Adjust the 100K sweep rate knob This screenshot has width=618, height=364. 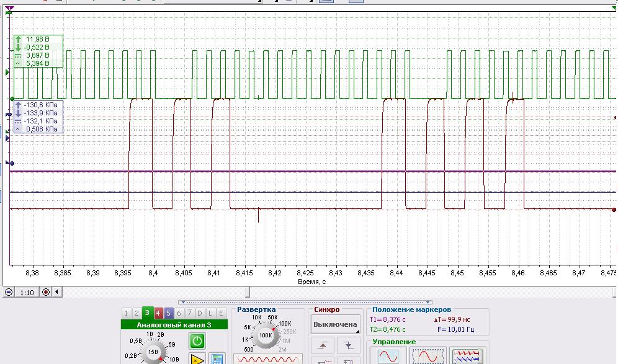265,335
